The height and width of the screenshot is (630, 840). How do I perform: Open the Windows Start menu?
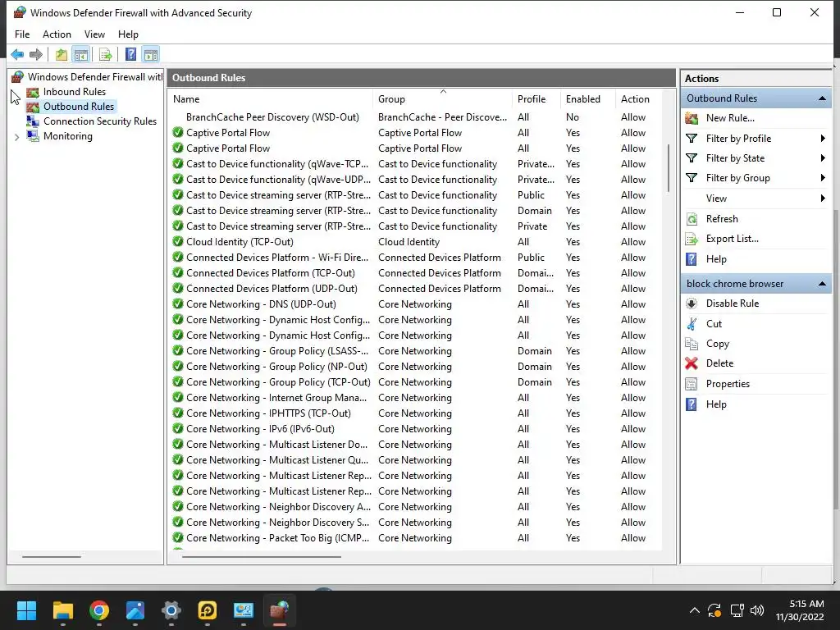click(x=26, y=610)
